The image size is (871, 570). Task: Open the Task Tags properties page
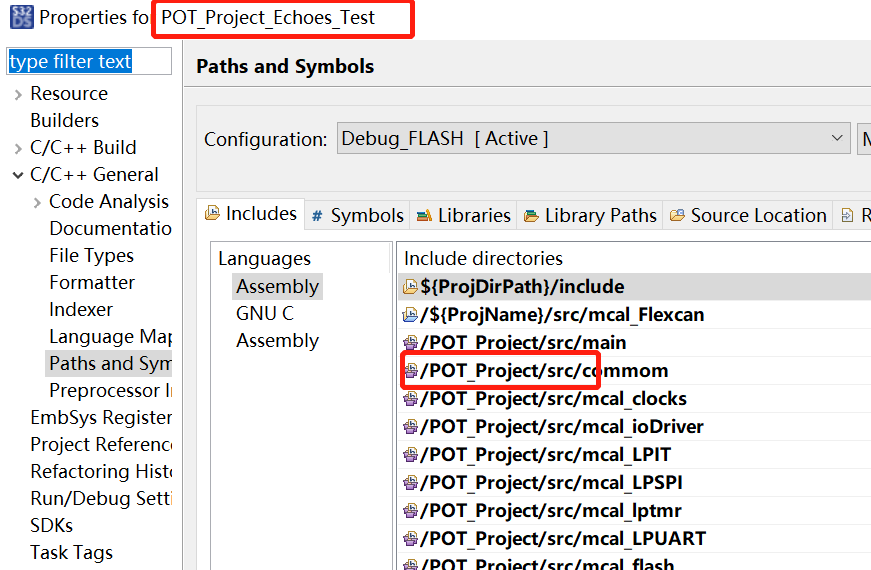coord(71,552)
